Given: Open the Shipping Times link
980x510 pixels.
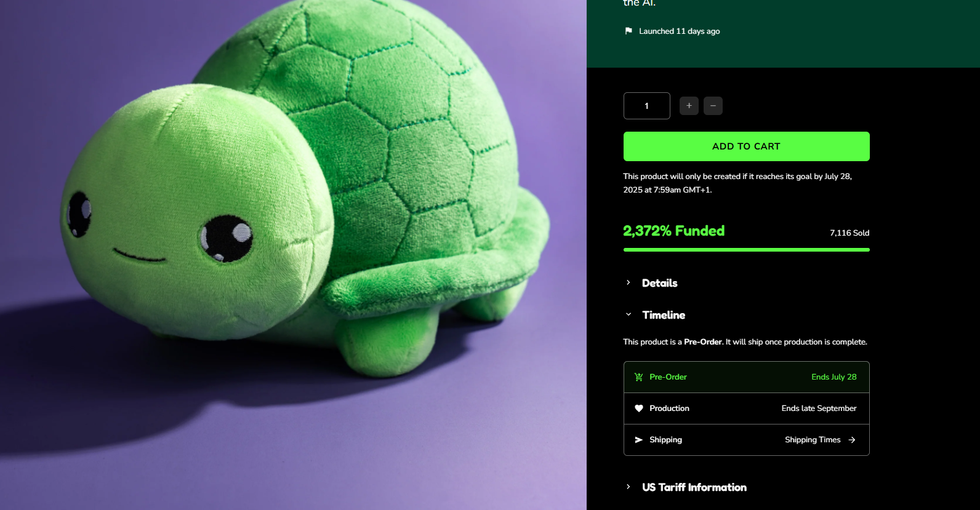Looking at the screenshot, I should (x=813, y=440).
